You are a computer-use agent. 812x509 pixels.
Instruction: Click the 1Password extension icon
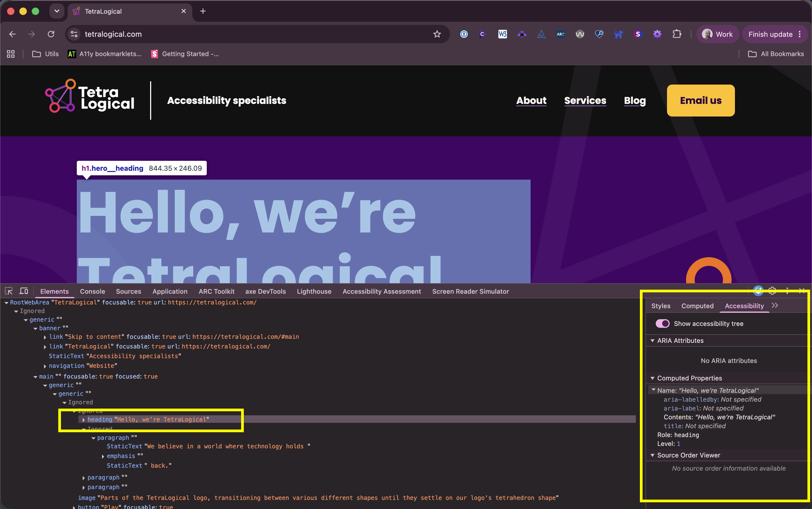(463, 34)
